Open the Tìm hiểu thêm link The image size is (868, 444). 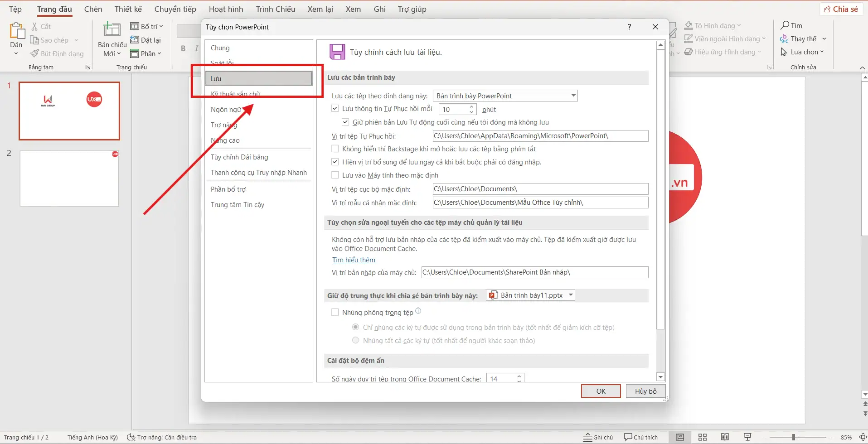[354, 260]
